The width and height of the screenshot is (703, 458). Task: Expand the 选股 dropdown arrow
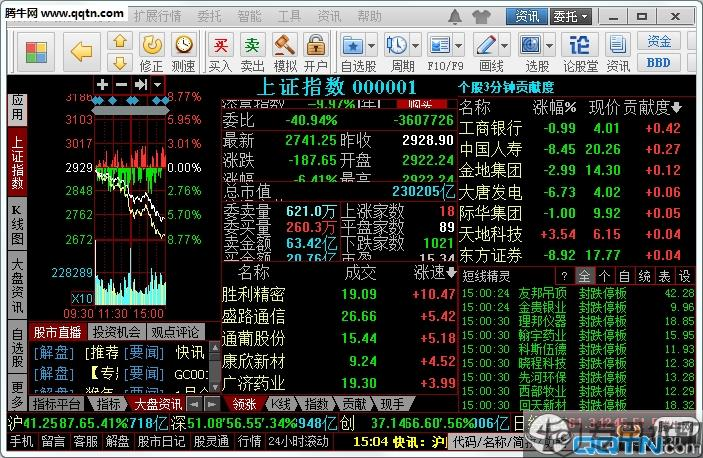point(549,45)
